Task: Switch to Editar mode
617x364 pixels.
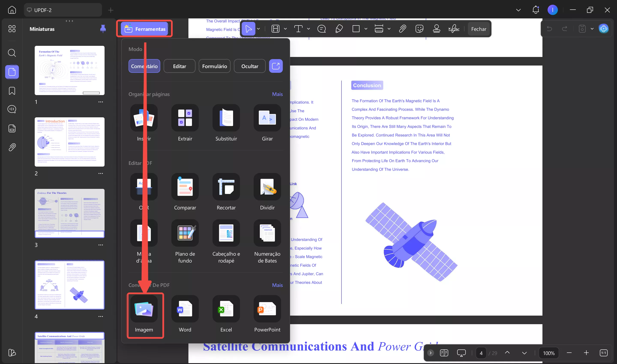Action: [x=179, y=66]
